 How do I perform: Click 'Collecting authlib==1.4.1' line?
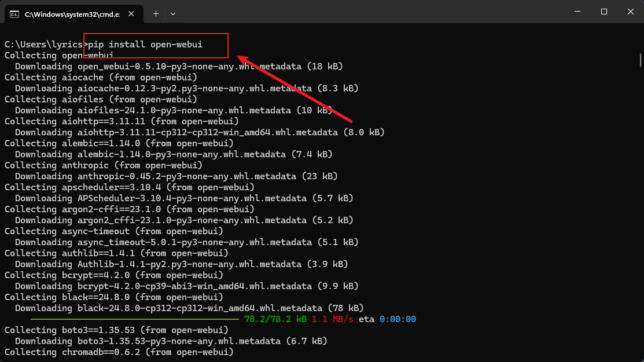116,253
